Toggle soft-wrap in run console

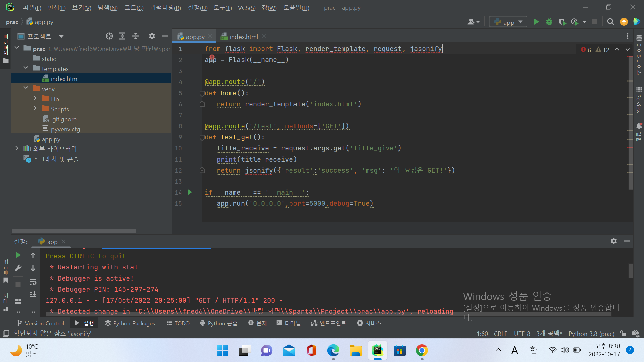coord(33,282)
